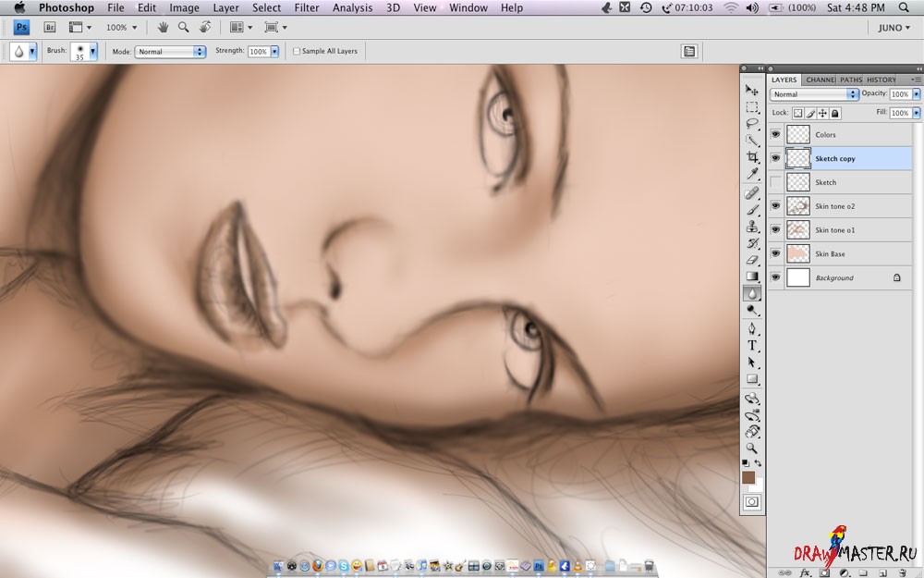Open the layer Fill dropdown arrow
Screen dimensions: 924x578
tap(917, 113)
